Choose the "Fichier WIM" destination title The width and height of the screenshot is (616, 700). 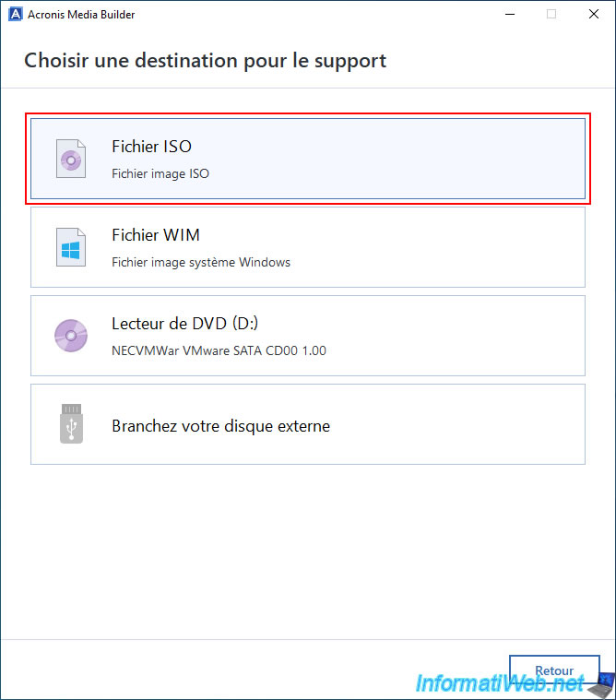pyautogui.click(x=156, y=235)
